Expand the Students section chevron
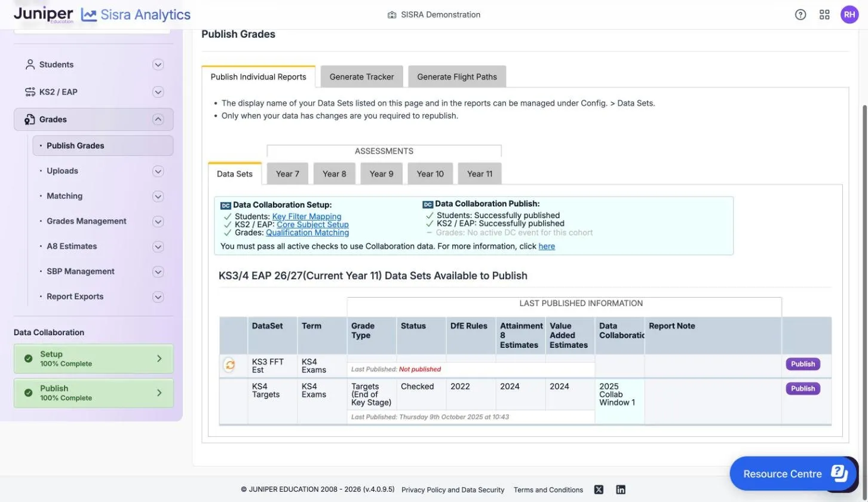The width and height of the screenshot is (868, 502). click(x=158, y=65)
